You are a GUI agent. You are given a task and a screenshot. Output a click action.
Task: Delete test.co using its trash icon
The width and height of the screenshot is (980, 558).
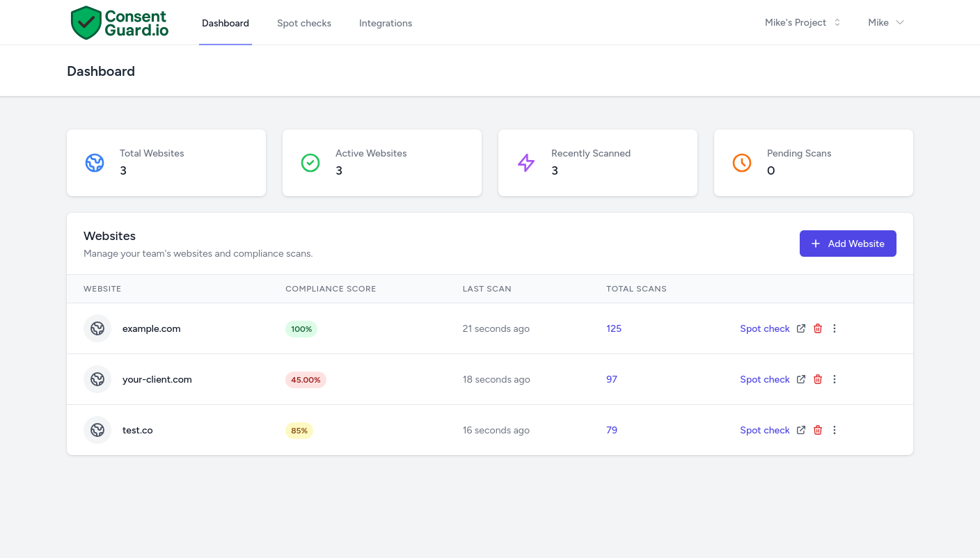[x=818, y=429]
